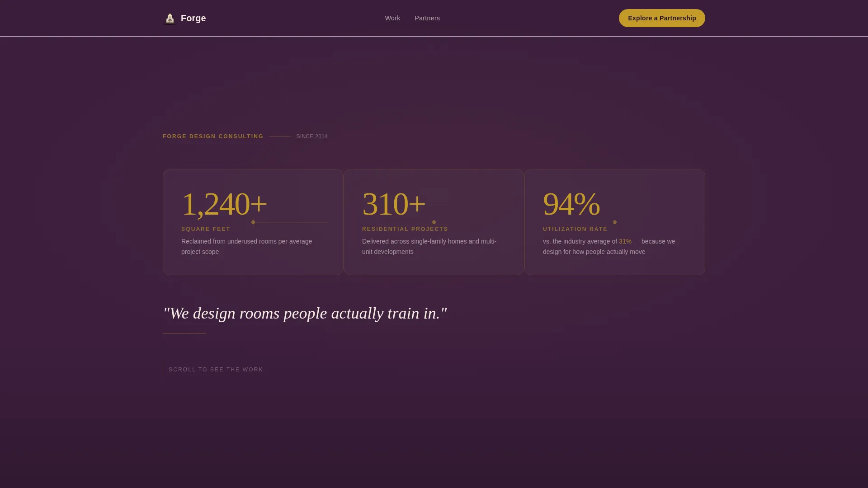
Task: Click the rooms people actually train in quote
Action: (x=305, y=313)
